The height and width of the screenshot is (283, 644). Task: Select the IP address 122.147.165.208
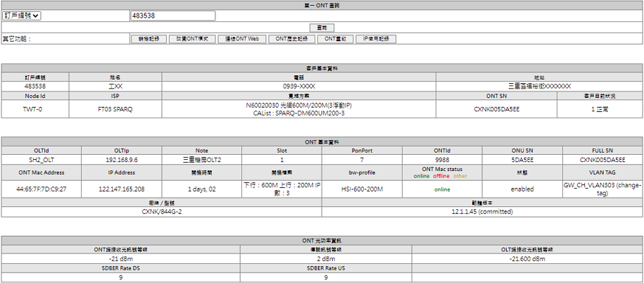tap(122, 189)
